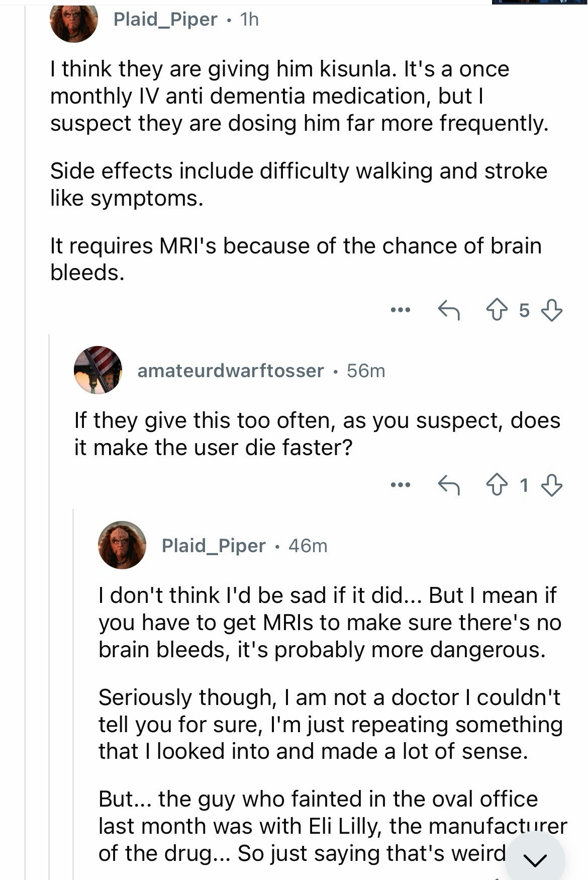The width and height of the screenshot is (588, 880).
Task: Downvote Plaid_Piper's top comment
Action: 551,310
